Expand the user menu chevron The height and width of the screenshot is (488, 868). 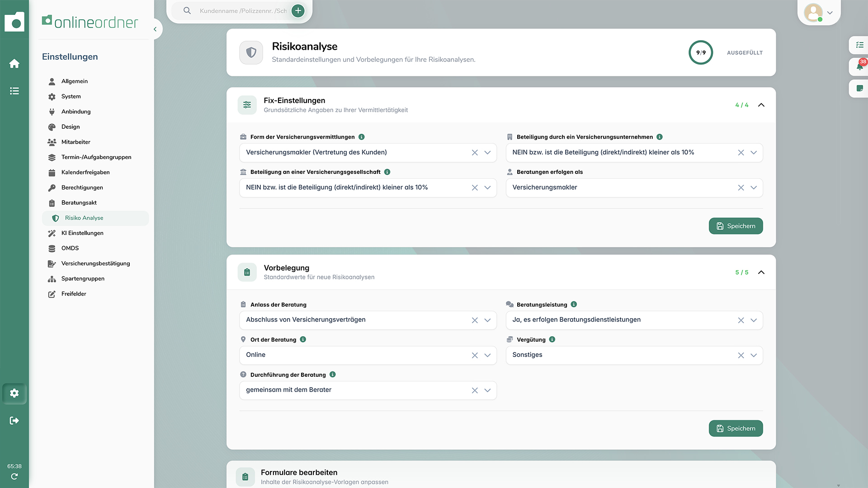[830, 13]
